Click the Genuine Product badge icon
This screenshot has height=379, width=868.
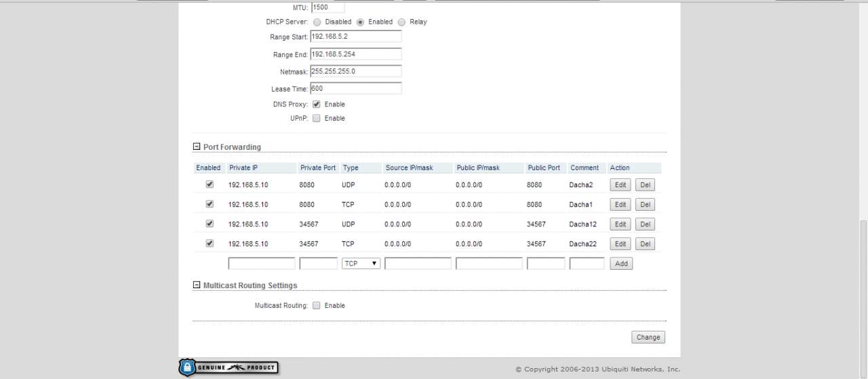[x=229, y=367]
